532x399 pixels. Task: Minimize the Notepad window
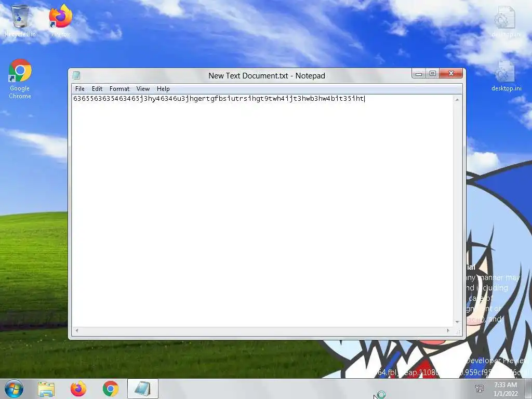point(419,73)
